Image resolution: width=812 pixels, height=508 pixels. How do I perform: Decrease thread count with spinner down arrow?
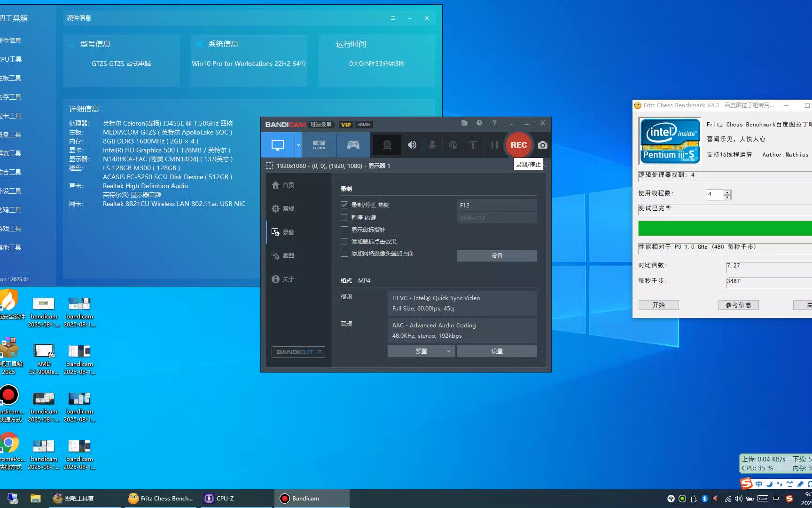(727, 197)
